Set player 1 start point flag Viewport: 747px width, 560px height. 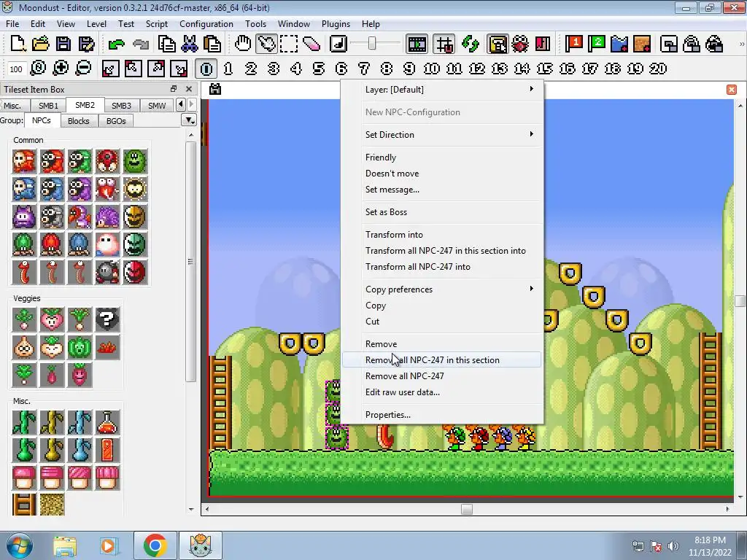click(x=573, y=44)
